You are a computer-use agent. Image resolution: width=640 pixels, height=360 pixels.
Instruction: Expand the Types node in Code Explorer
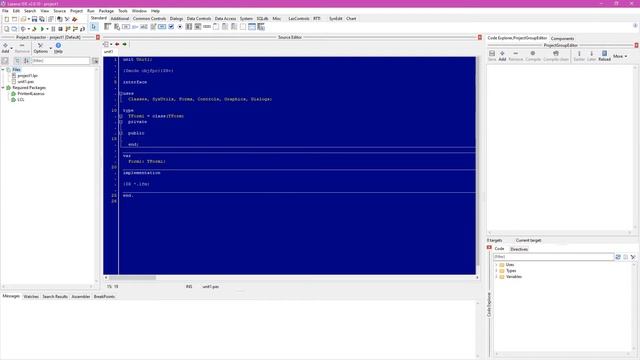pyautogui.click(x=496, y=271)
